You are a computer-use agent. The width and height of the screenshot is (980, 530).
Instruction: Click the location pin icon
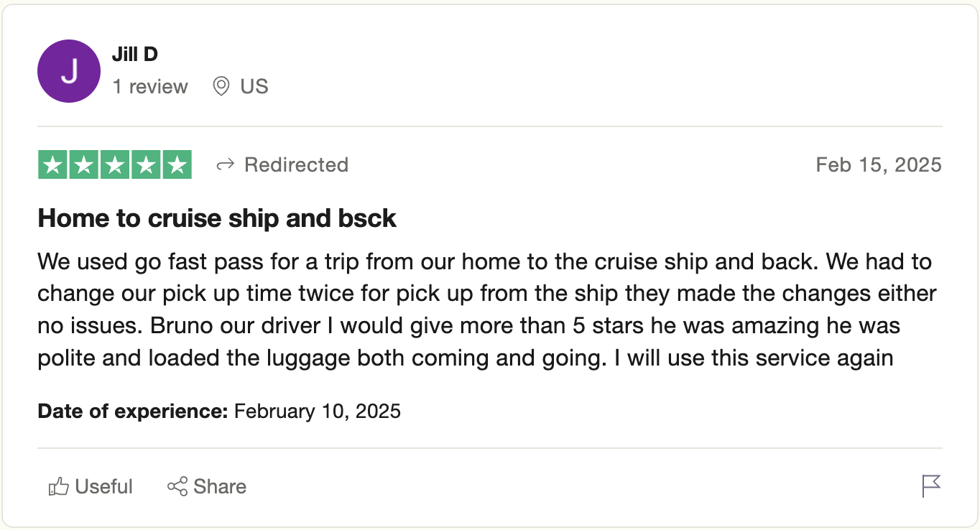pyautogui.click(x=221, y=87)
